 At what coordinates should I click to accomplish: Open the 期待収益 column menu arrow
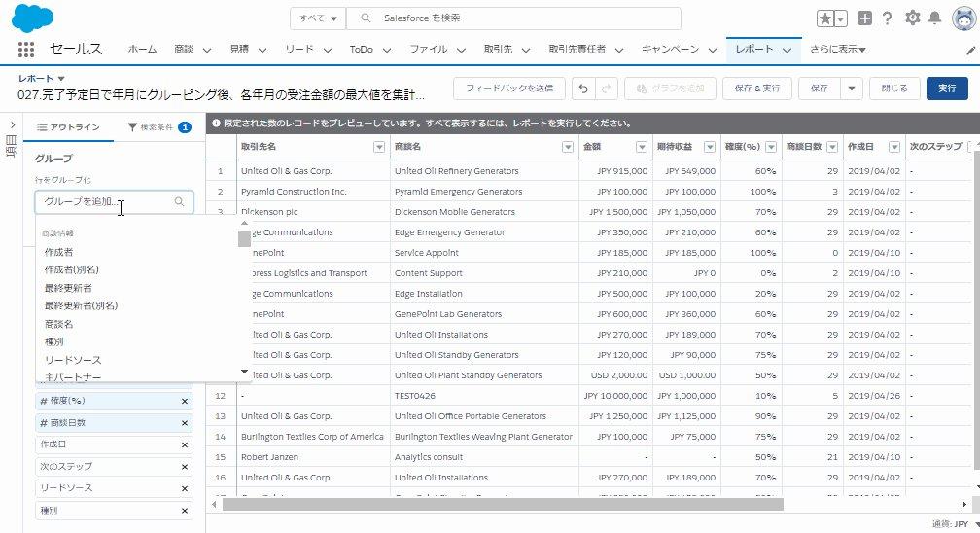coord(710,147)
